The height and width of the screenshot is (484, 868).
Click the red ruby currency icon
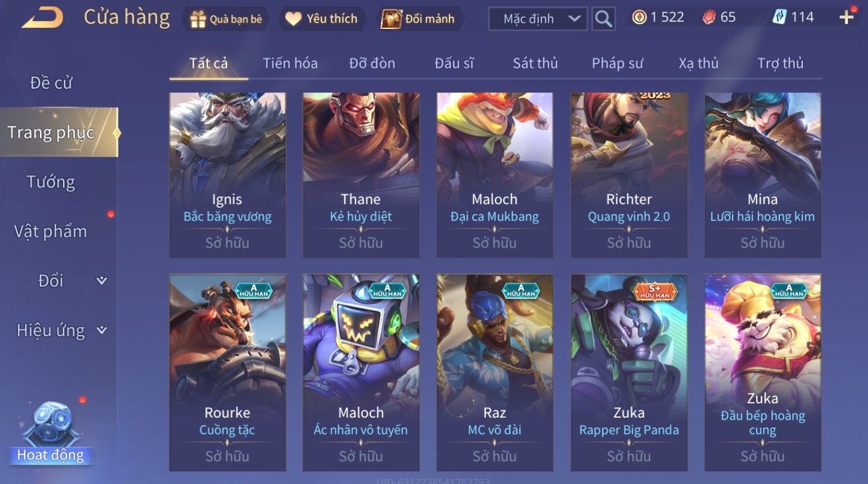click(709, 17)
